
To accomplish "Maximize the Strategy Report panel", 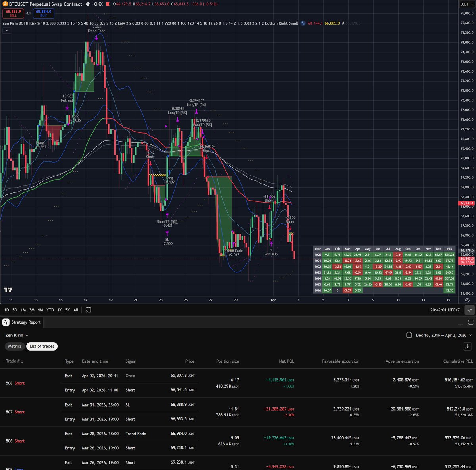I will click(x=471, y=322).
